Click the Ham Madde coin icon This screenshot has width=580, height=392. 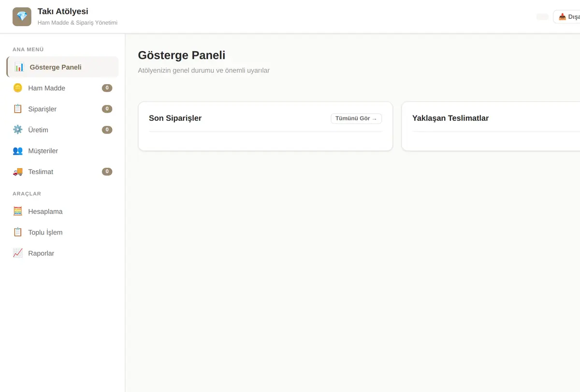[18, 88]
